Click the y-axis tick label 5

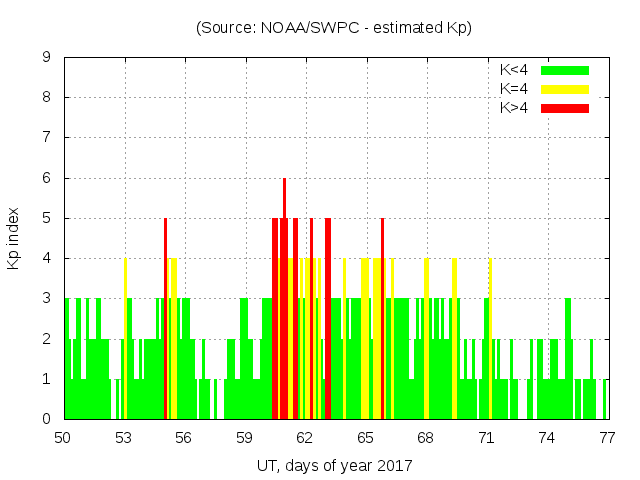point(46,218)
